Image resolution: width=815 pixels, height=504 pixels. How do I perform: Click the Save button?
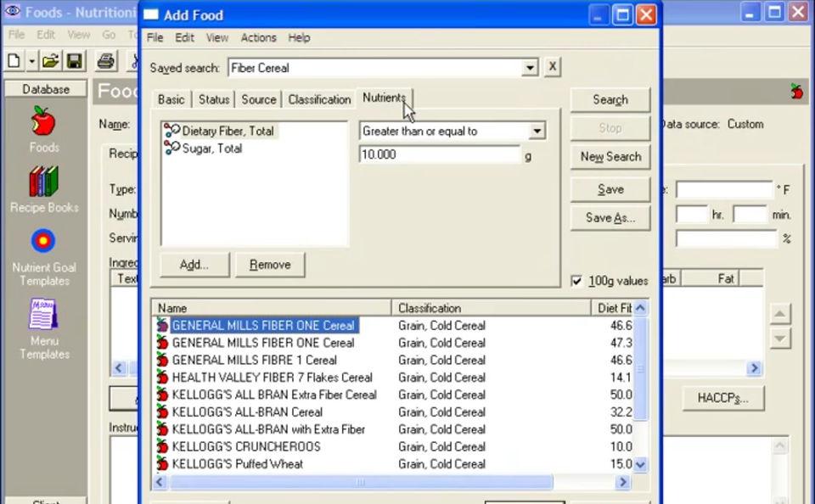[610, 190]
